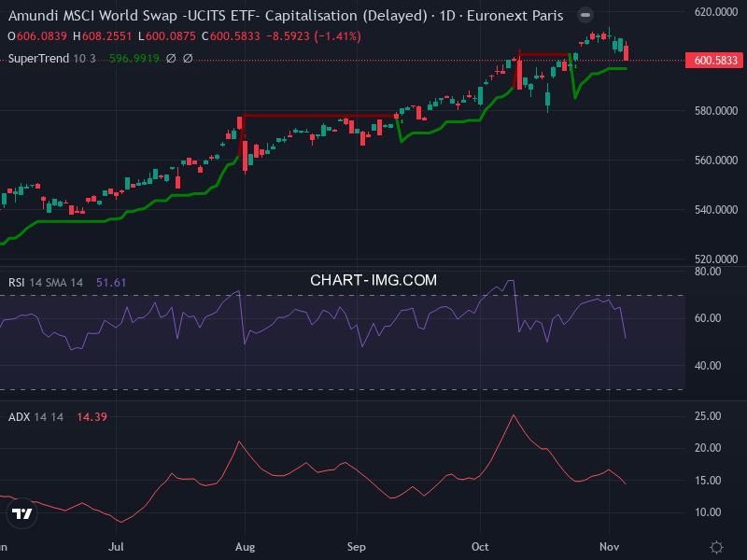Switch focus to the ADX pane
The height and width of the screenshot is (560, 747).
point(373,467)
